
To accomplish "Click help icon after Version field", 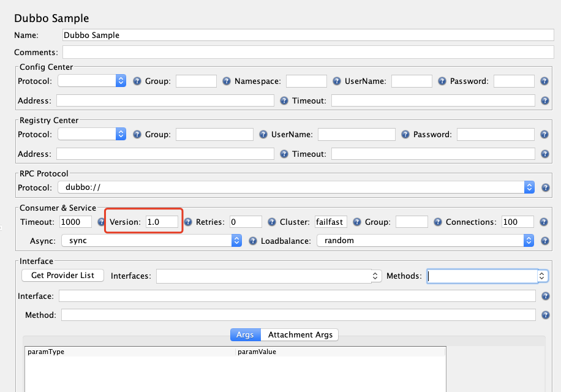I will (x=188, y=222).
